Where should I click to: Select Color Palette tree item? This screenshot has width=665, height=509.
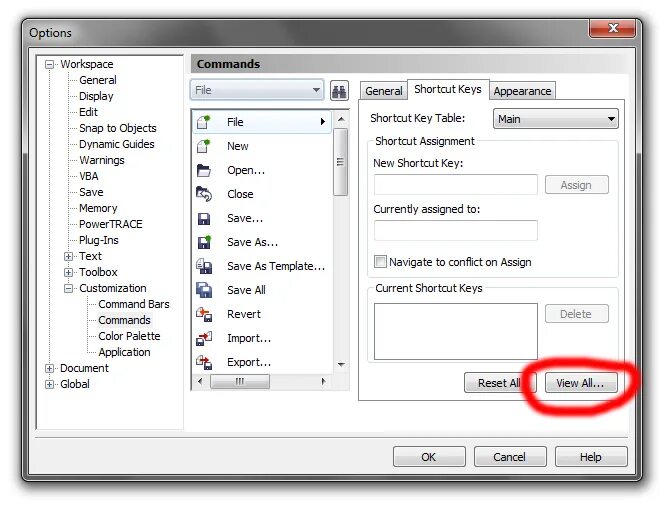click(129, 336)
